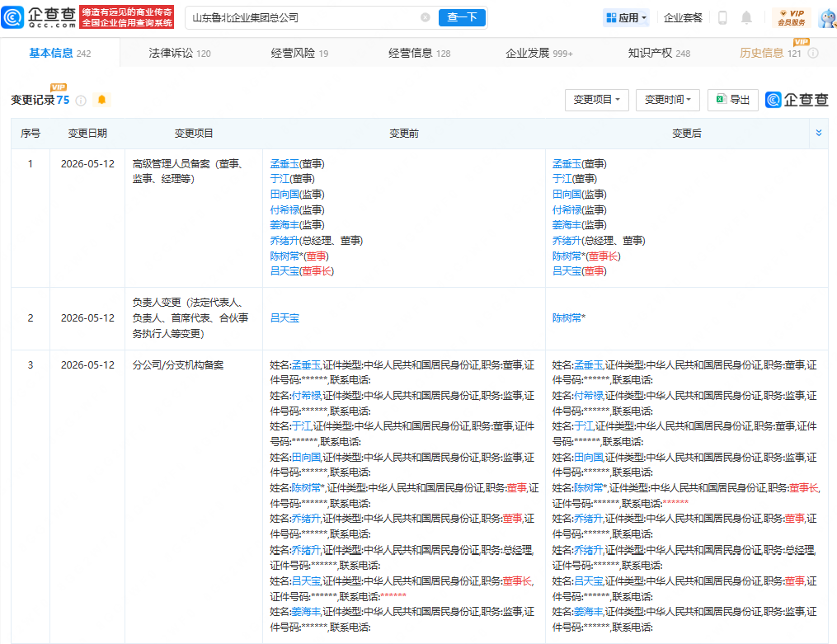
Task: Click the user avatar icon
Action: pyautogui.click(x=828, y=17)
